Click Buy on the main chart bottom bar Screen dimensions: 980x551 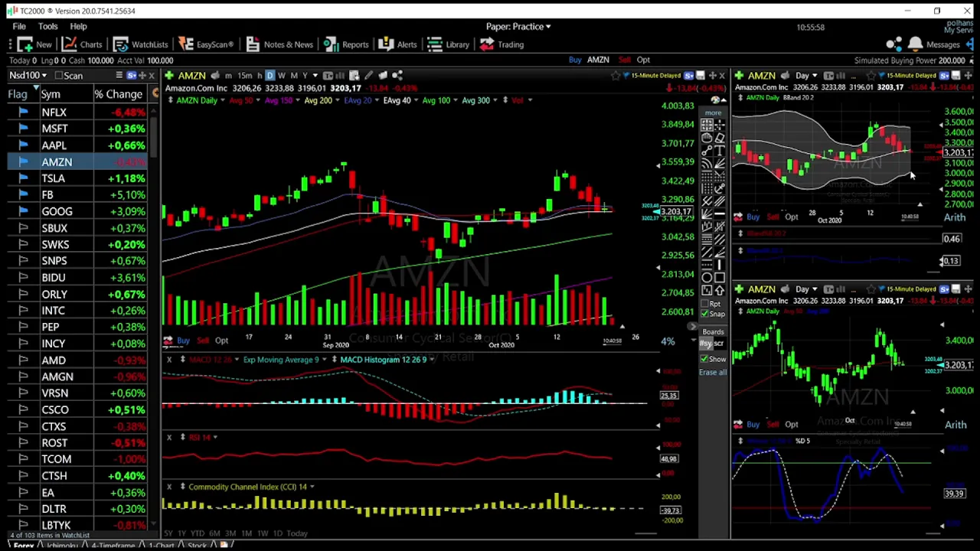pos(184,341)
